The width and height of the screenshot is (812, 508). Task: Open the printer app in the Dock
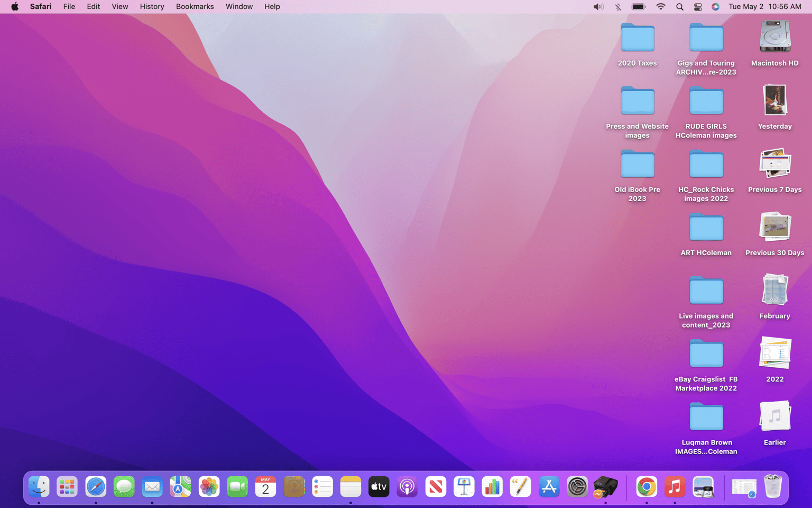605,487
